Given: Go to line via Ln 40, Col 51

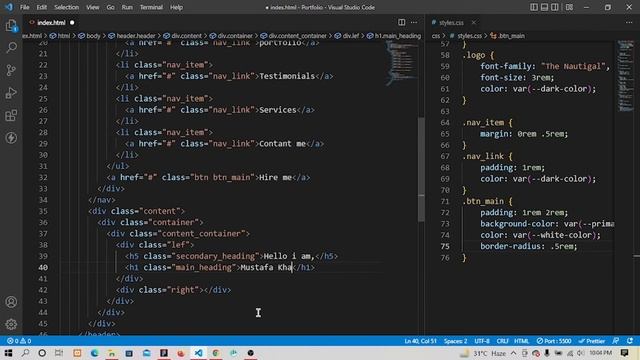Looking at the screenshot, I should [420, 341].
